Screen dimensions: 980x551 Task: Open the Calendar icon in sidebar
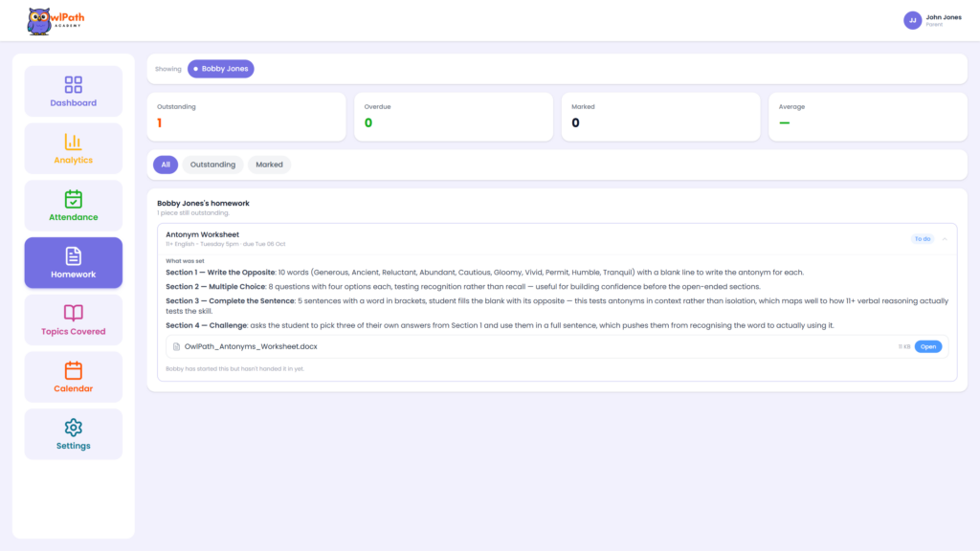pos(73,370)
